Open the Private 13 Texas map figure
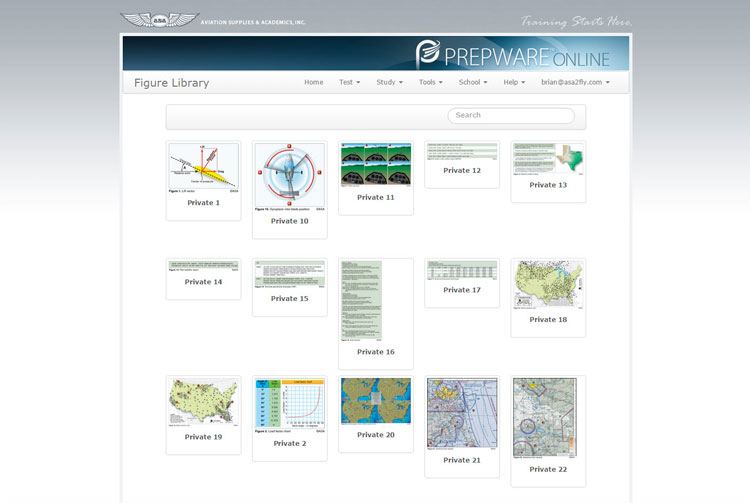The width and height of the screenshot is (750, 503). tap(548, 158)
